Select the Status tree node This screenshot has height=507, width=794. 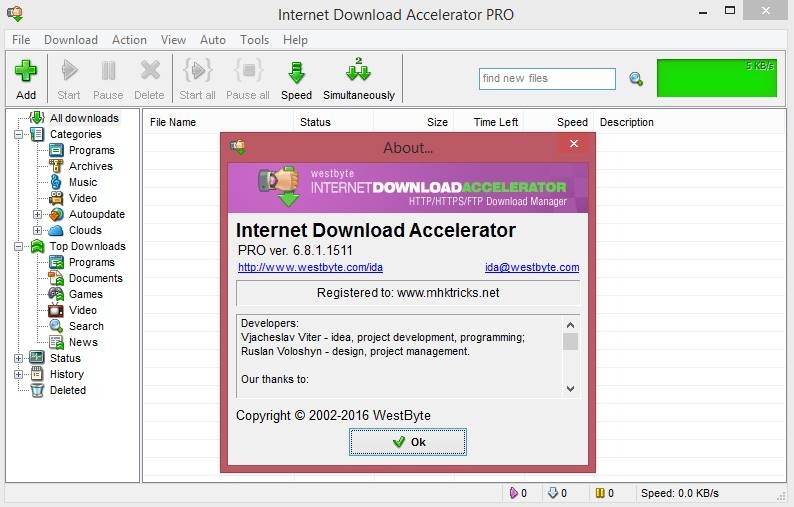pyautogui.click(x=65, y=358)
